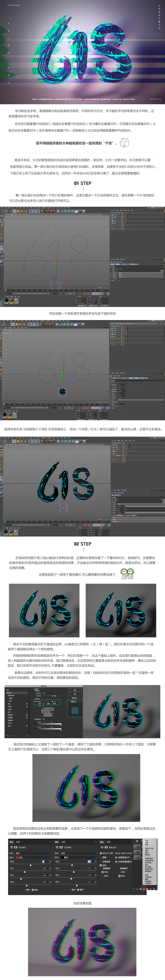Viewport: 165px width, 980px height.
Task: Click 618 glitch hero banner image
Action: tap(82, 52)
